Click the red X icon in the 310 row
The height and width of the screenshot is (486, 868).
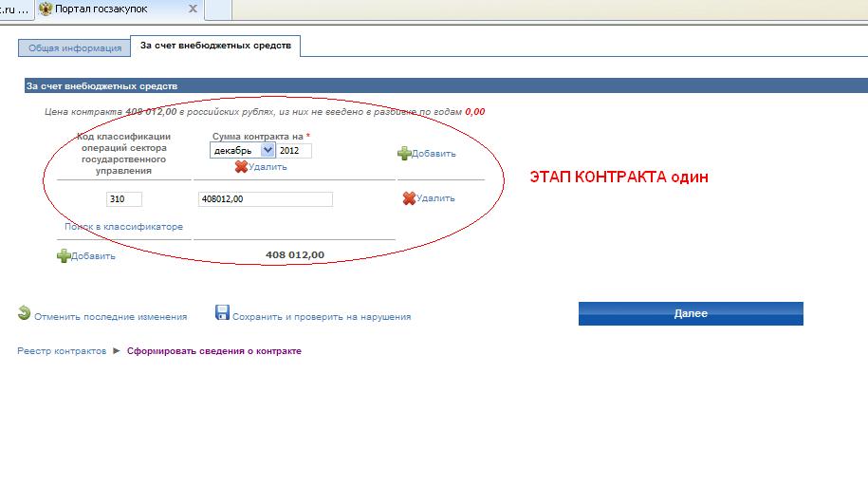point(409,198)
